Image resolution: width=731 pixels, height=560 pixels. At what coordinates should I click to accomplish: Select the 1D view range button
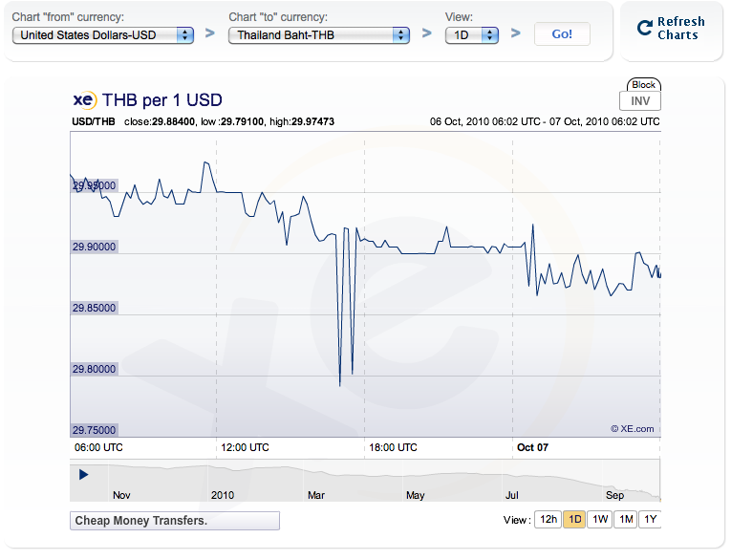tap(574, 520)
